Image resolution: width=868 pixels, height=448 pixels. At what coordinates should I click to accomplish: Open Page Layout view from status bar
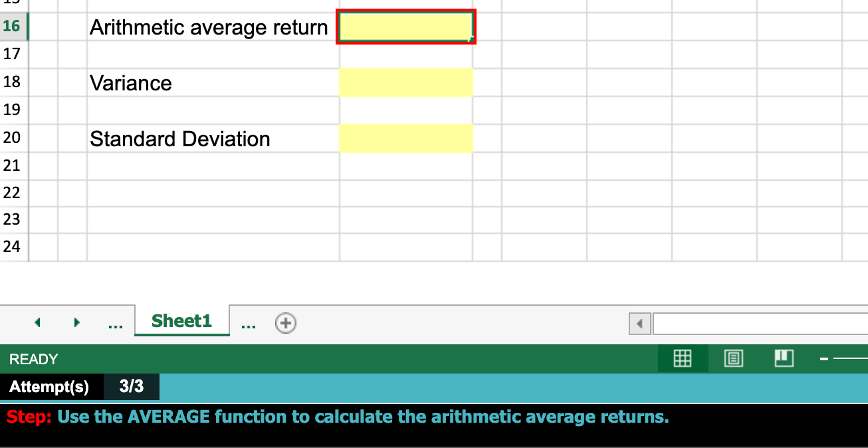pos(733,358)
